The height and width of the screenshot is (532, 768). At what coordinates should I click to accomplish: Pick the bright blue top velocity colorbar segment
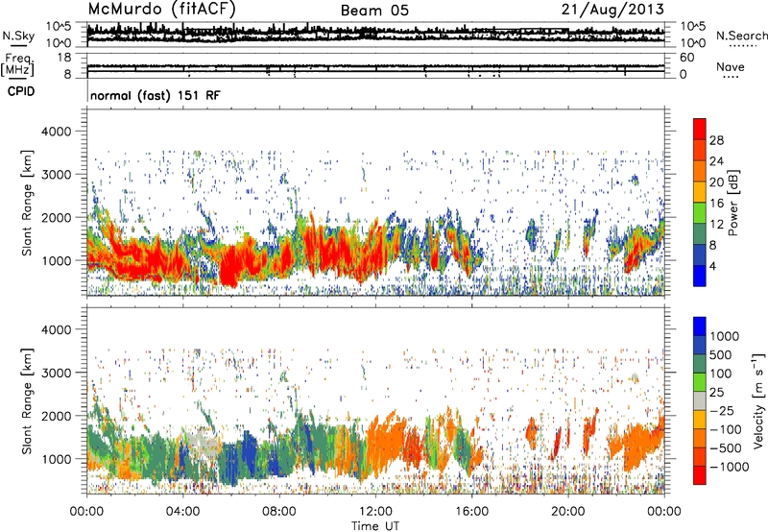[700, 326]
